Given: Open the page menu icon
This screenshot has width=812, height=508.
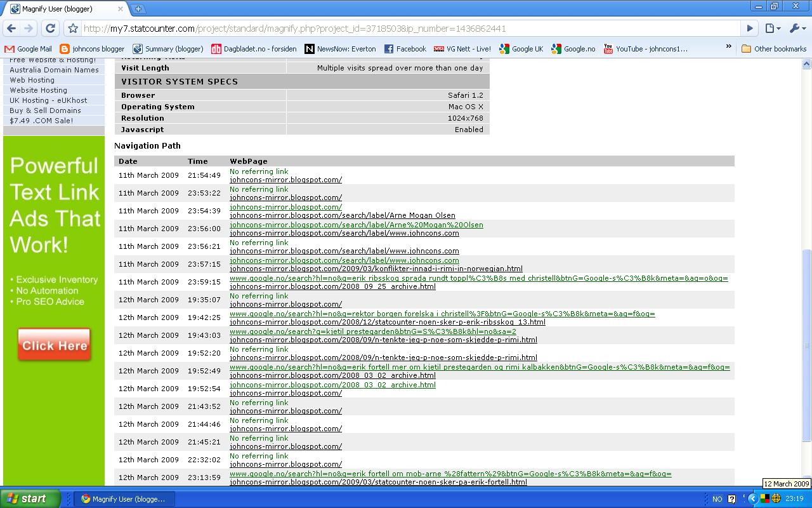Looking at the screenshot, I should click(x=772, y=29).
